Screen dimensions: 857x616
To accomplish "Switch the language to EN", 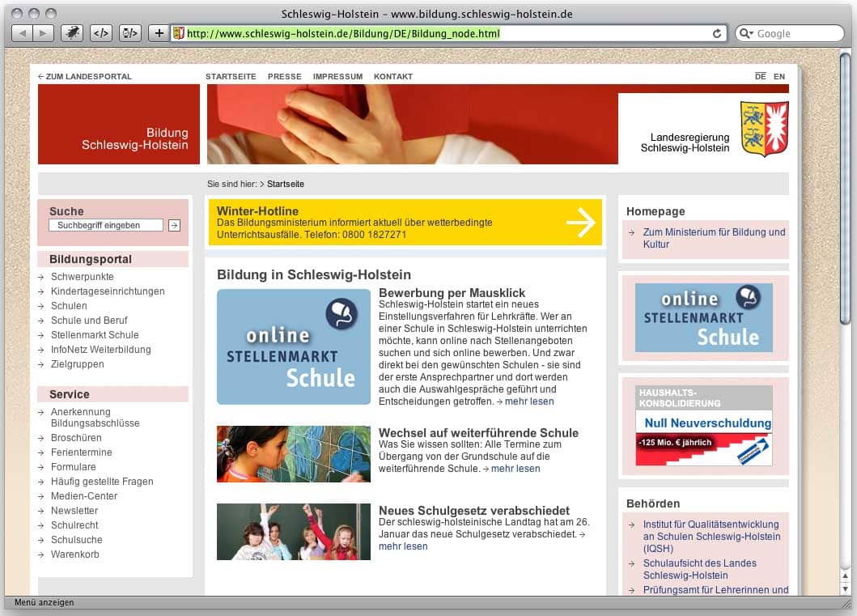I will point(779,77).
